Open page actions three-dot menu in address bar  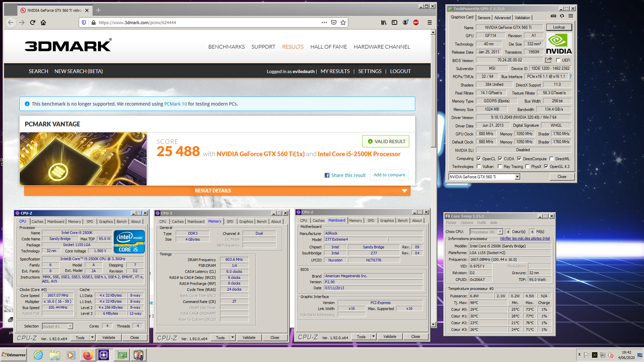(x=324, y=22)
